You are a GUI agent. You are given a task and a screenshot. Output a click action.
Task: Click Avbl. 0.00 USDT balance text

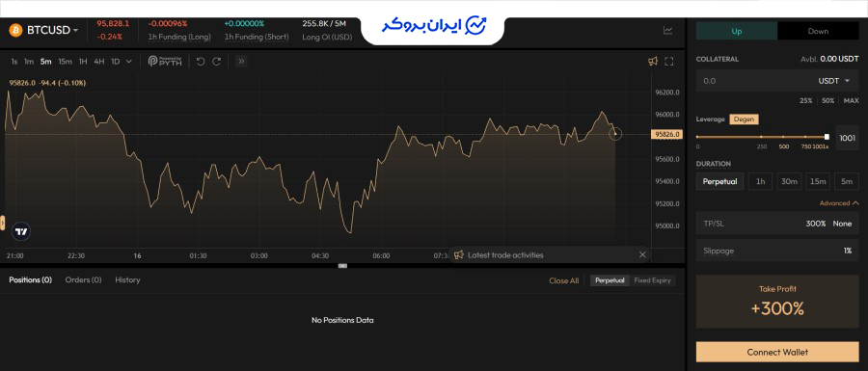pyautogui.click(x=829, y=59)
